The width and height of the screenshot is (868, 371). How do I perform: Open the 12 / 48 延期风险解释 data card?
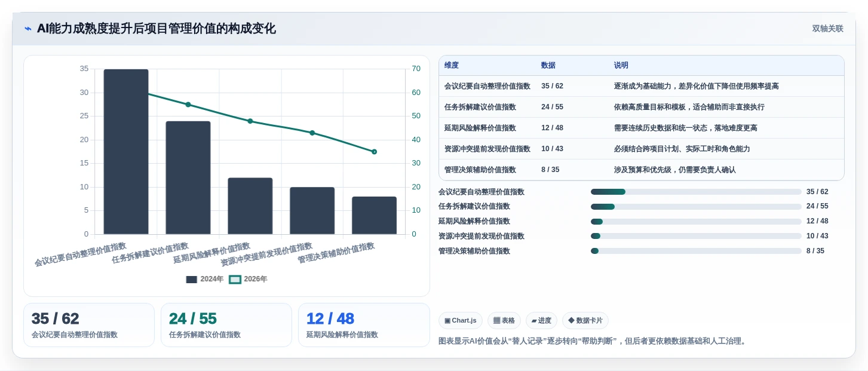coord(364,325)
